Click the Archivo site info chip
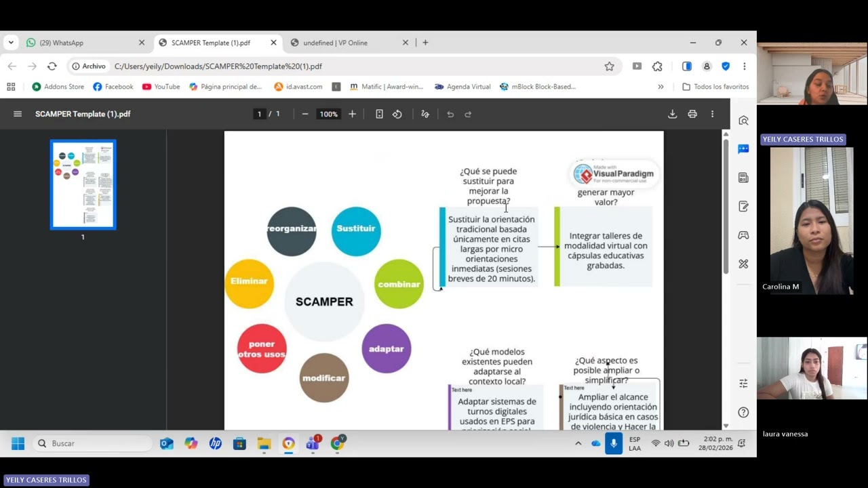 pyautogui.click(x=89, y=66)
